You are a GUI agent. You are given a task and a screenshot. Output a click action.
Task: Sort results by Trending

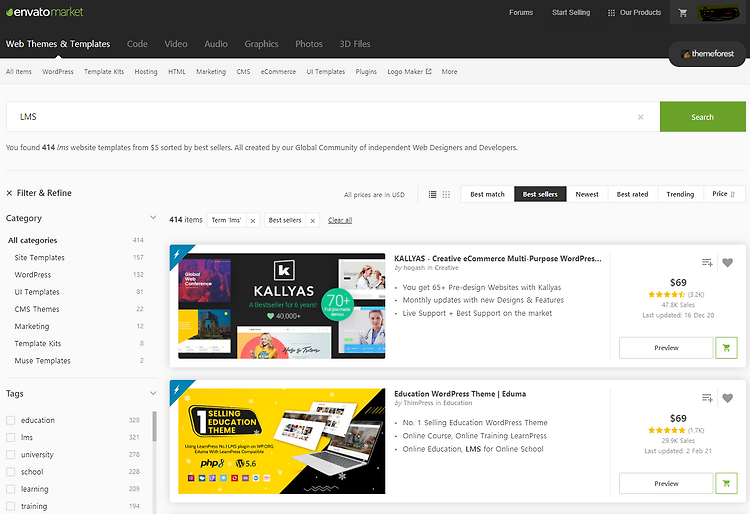click(x=680, y=194)
